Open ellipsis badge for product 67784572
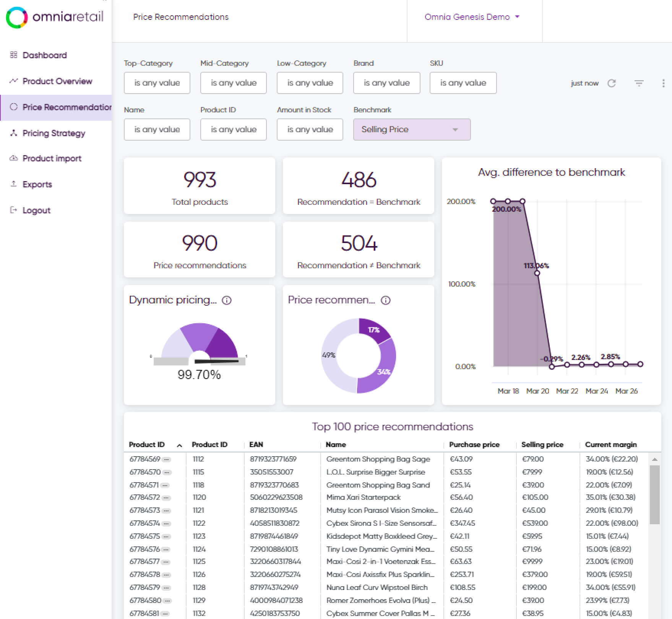 tap(166, 498)
